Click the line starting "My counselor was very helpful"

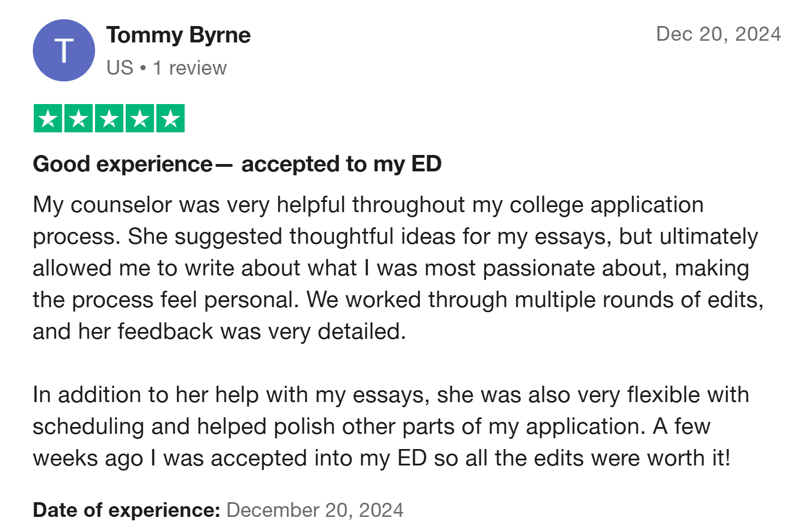tap(368, 205)
